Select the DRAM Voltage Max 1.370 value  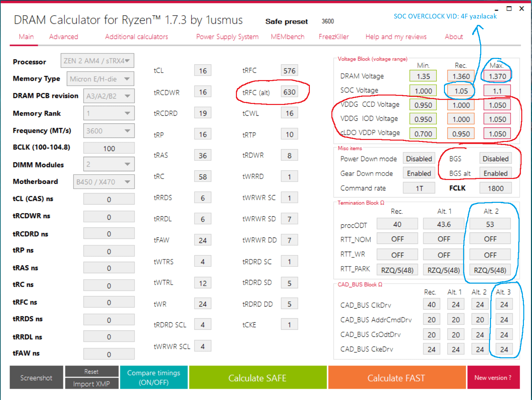click(x=497, y=76)
